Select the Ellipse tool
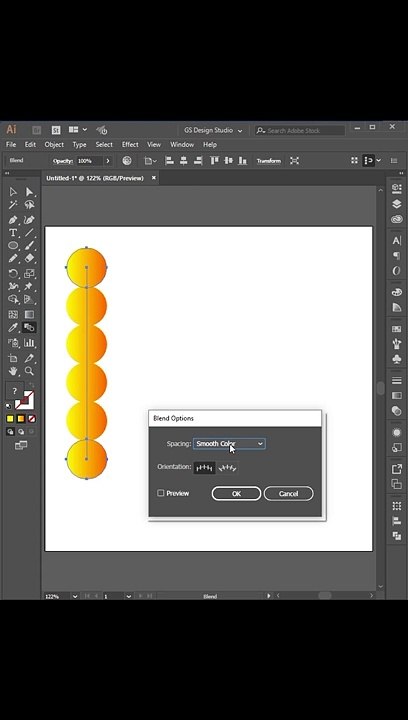Screen dimensions: 408x720 [x=13, y=246]
